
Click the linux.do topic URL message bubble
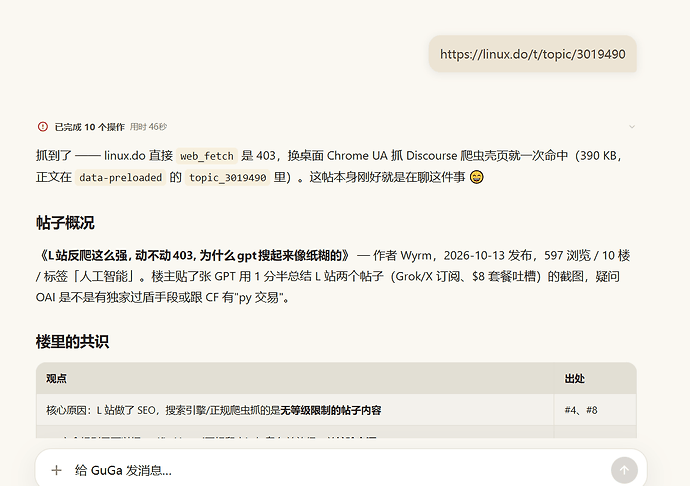[532, 54]
